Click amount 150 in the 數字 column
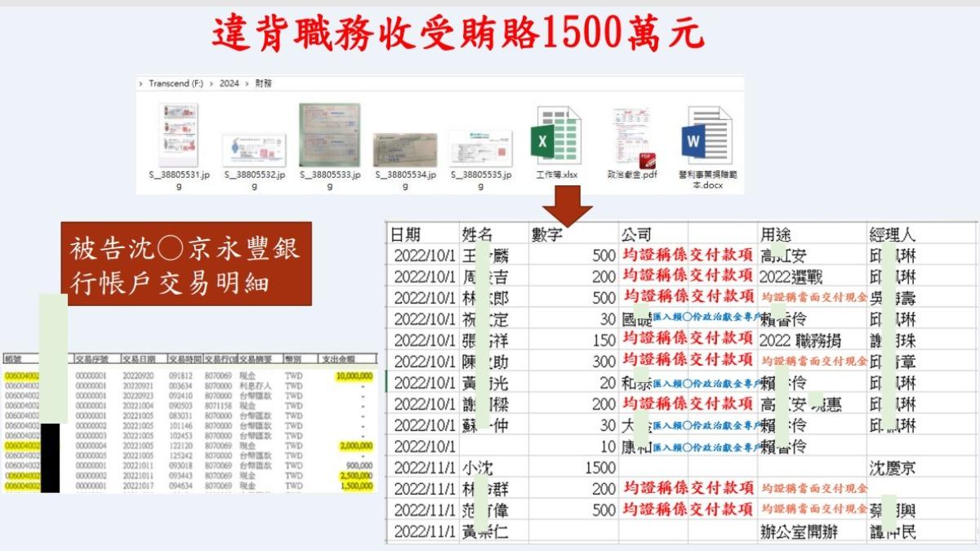The height and width of the screenshot is (551, 980). tap(604, 340)
